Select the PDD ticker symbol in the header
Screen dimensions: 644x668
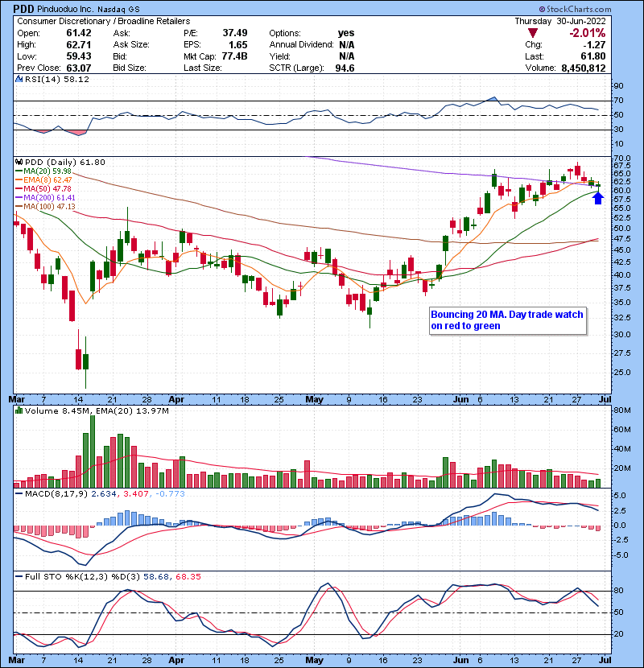pyautogui.click(x=23, y=9)
